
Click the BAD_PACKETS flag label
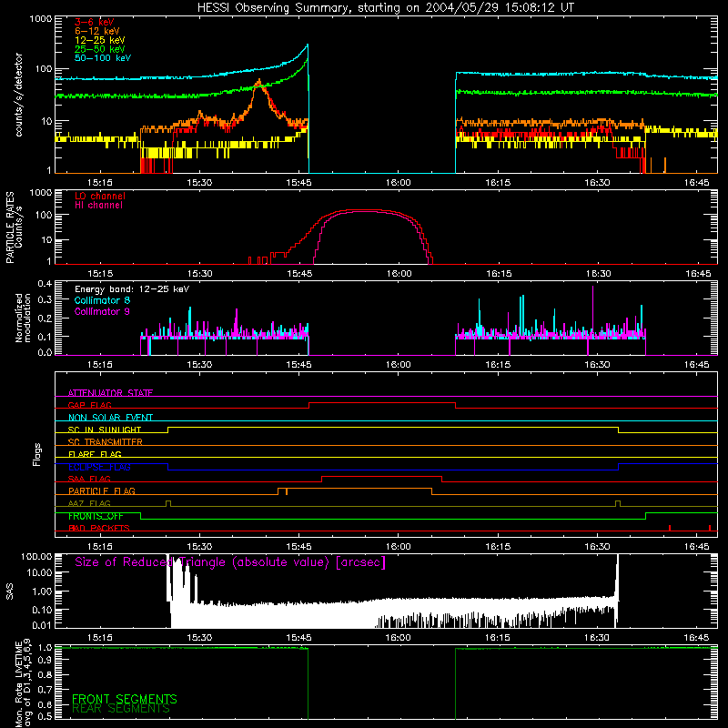pos(99,528)
